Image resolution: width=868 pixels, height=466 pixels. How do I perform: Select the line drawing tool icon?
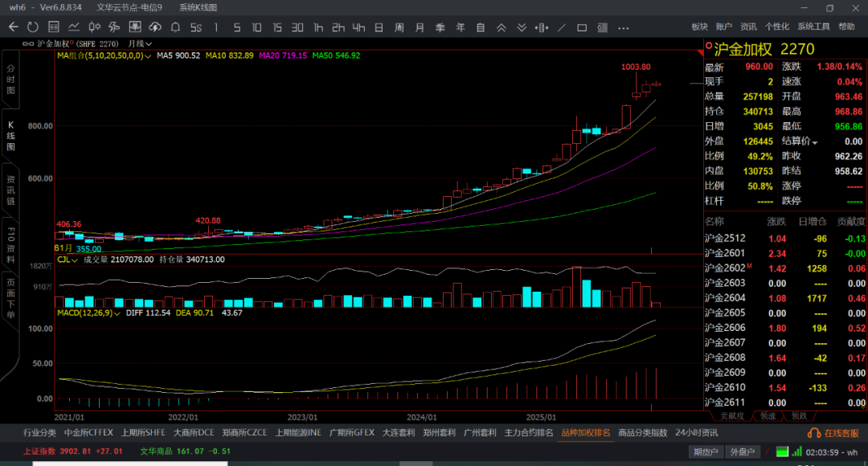(x=562, y=27)
